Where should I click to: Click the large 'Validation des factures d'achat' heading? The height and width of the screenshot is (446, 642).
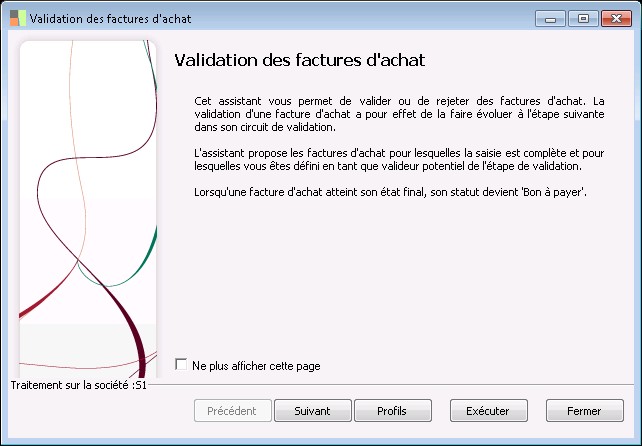pos(300,60)
